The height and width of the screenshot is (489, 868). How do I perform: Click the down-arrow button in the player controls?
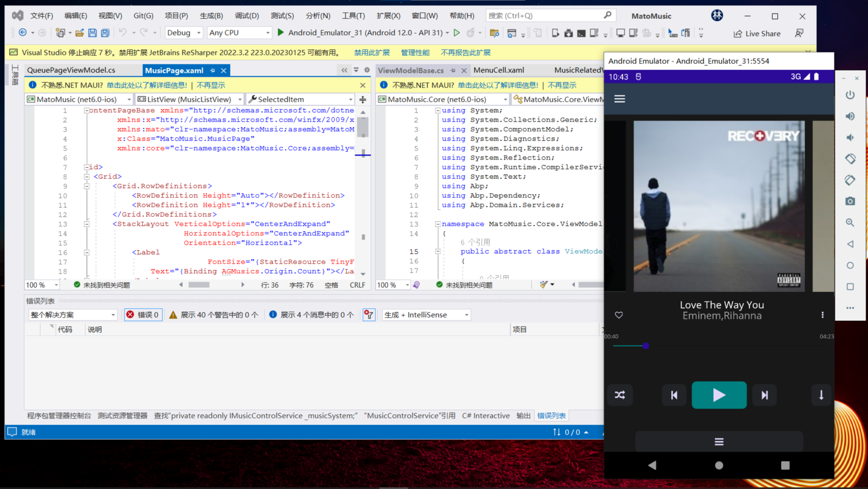pos(821,395)
